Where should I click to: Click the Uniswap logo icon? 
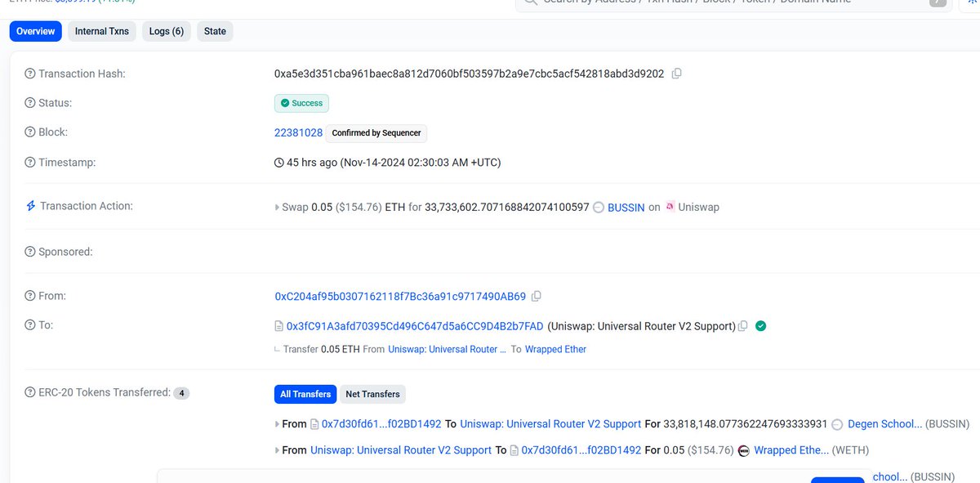(670, 207)
